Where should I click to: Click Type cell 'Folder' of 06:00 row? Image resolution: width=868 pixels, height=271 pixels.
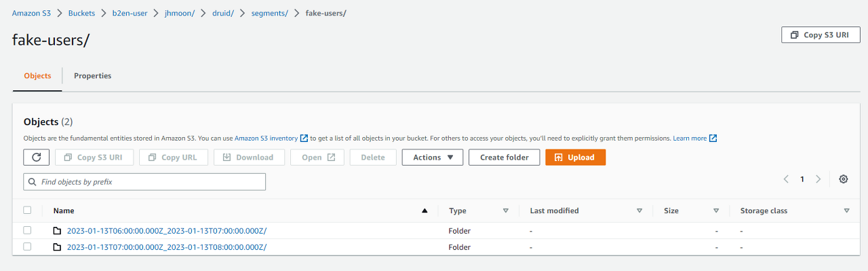click(460, 231)
